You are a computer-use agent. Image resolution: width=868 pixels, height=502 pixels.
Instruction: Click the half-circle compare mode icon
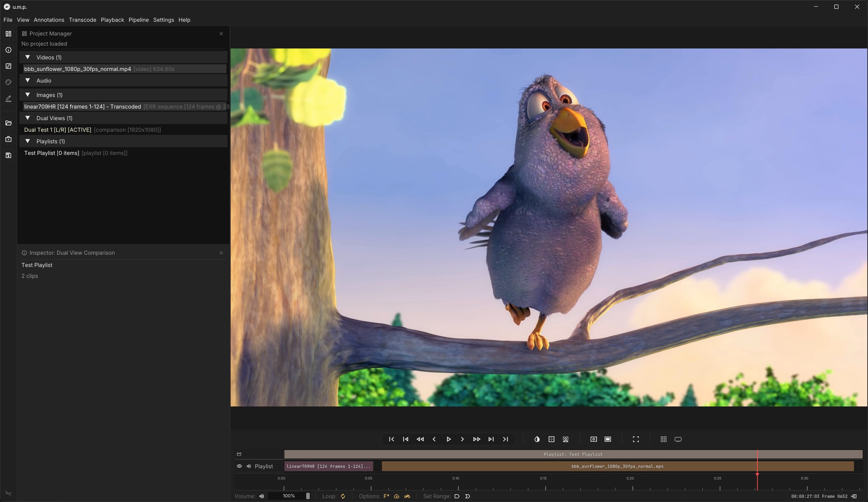point(537,439)
